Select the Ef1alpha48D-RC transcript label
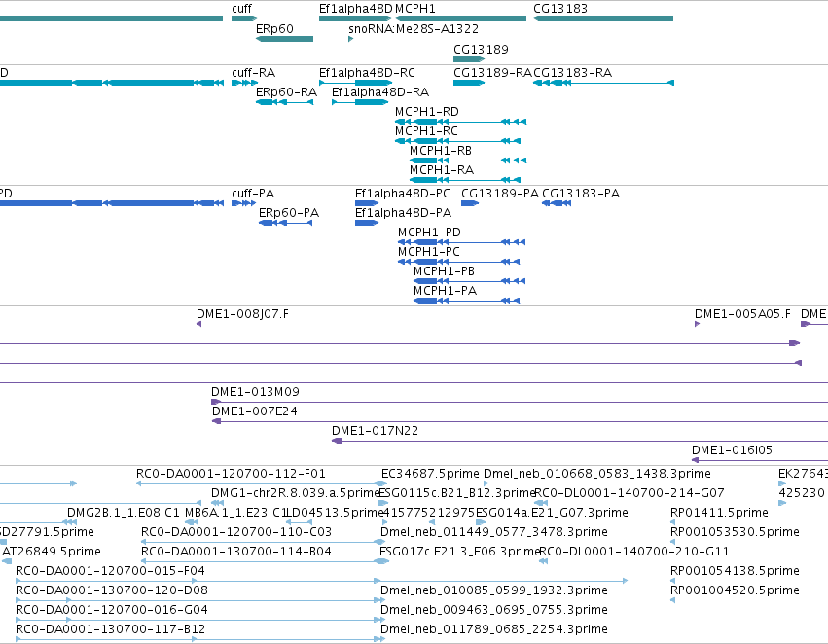 (367, 73)
